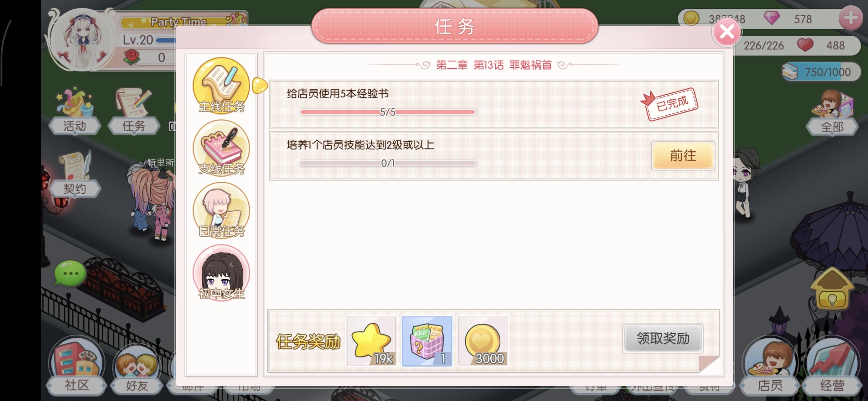Tap the green chat bubble icon

[70, 273]
